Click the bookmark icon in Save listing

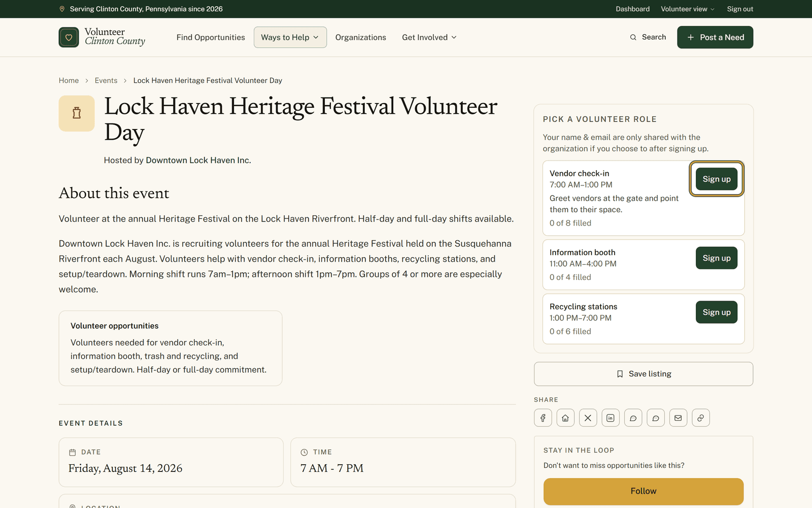tap(620, 374)
